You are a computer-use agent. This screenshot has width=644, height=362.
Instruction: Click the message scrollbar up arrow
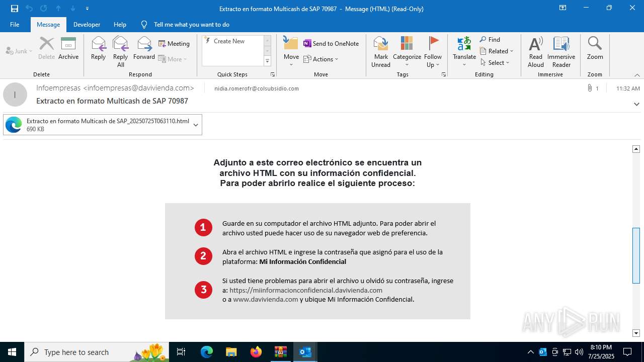(x=636, y=149)
